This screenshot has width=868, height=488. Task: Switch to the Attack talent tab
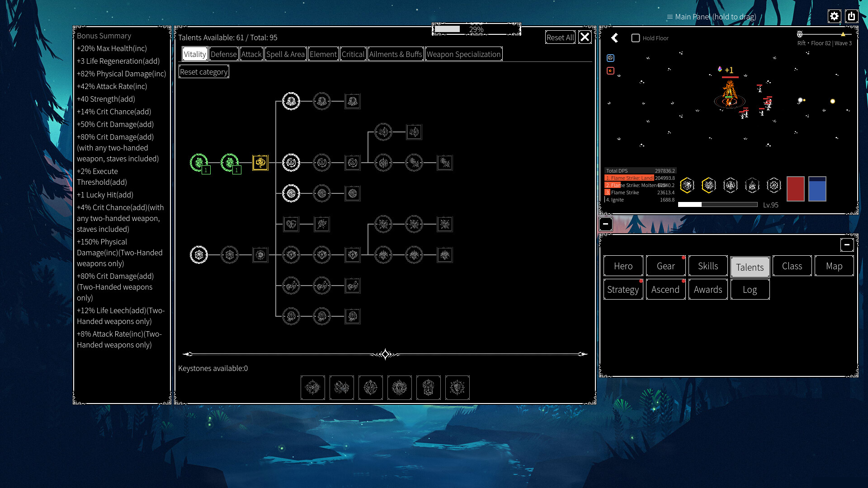coord(251,54)
